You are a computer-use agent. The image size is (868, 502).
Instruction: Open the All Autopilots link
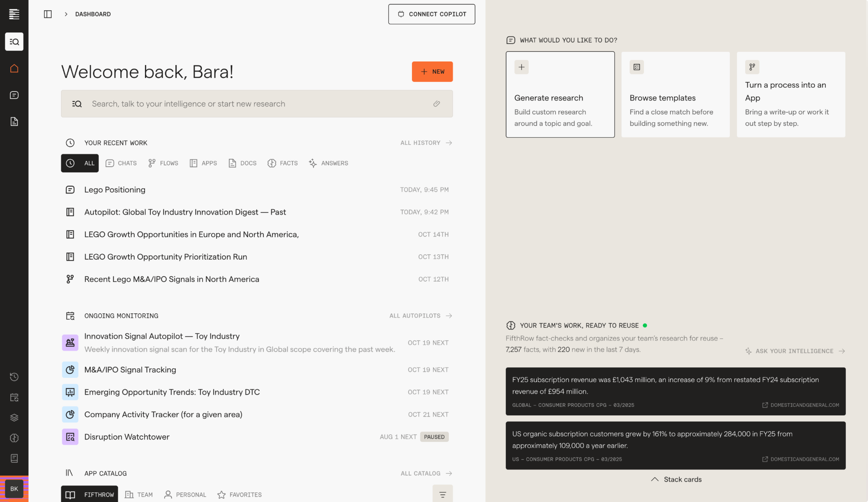tap(420, 316)
